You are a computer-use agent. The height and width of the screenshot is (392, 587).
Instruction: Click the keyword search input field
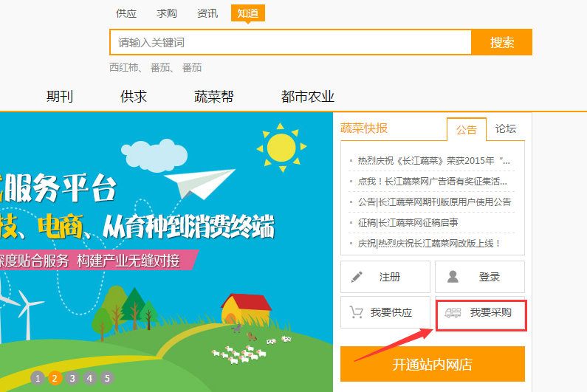(x=290, y=42)
